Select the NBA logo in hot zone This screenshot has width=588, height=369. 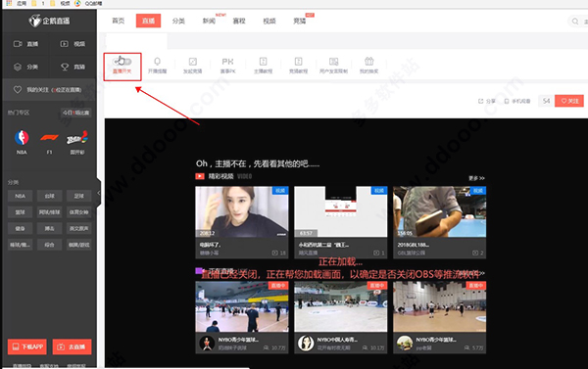coord(22,138)
